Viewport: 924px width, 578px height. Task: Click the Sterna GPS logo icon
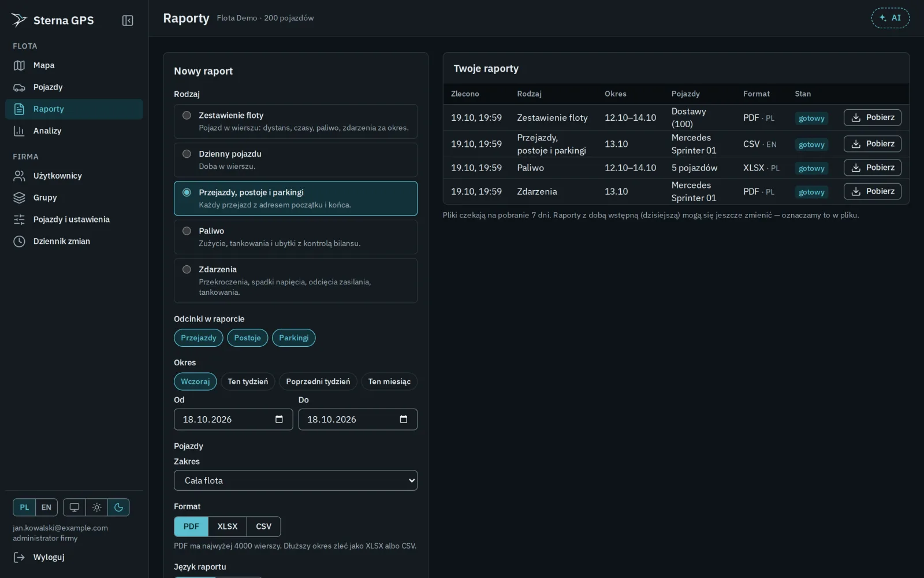click(19, 20)
